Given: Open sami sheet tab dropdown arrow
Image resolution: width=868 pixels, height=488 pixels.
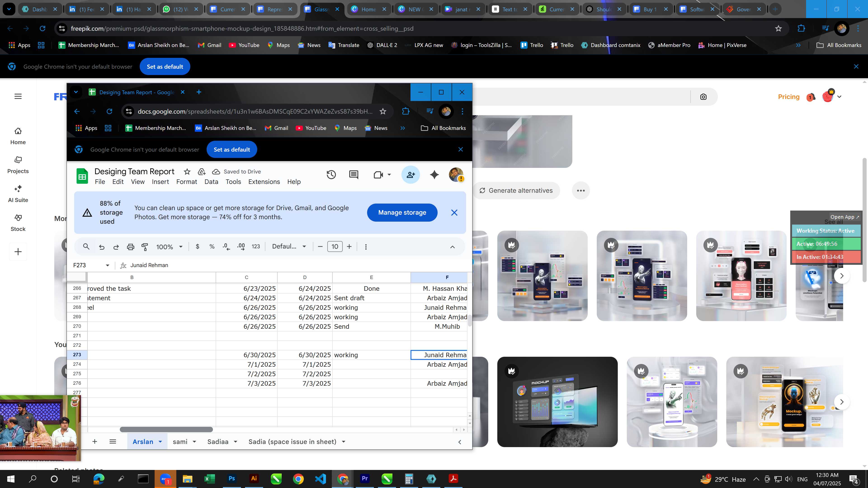Looking at the screenshot, I should [194, 441].
